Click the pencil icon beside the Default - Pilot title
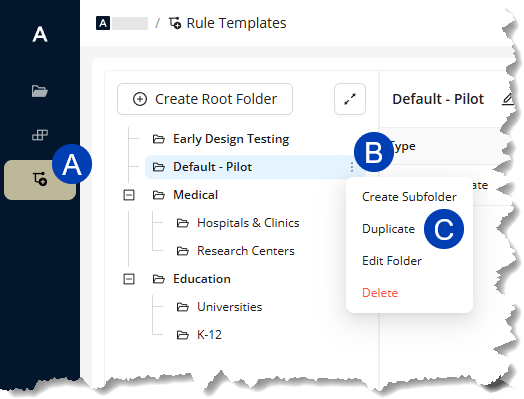Screen dimensions: 524x399 [x=507, y=99]
